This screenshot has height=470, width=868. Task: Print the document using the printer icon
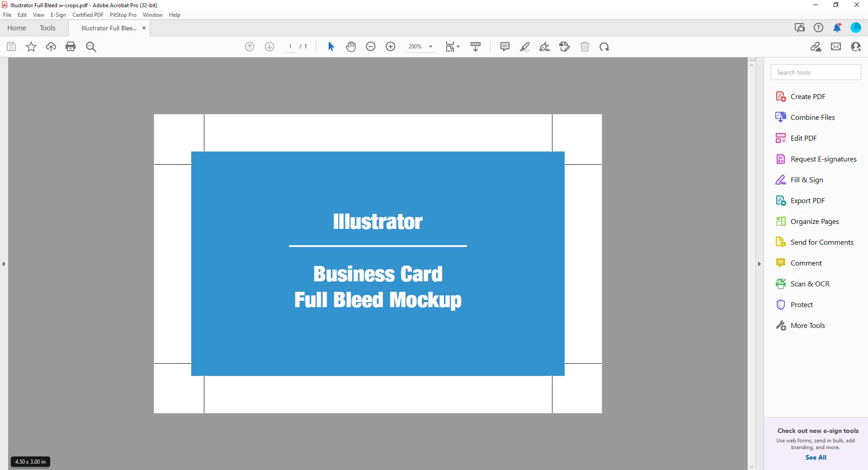tap(71, 47)
